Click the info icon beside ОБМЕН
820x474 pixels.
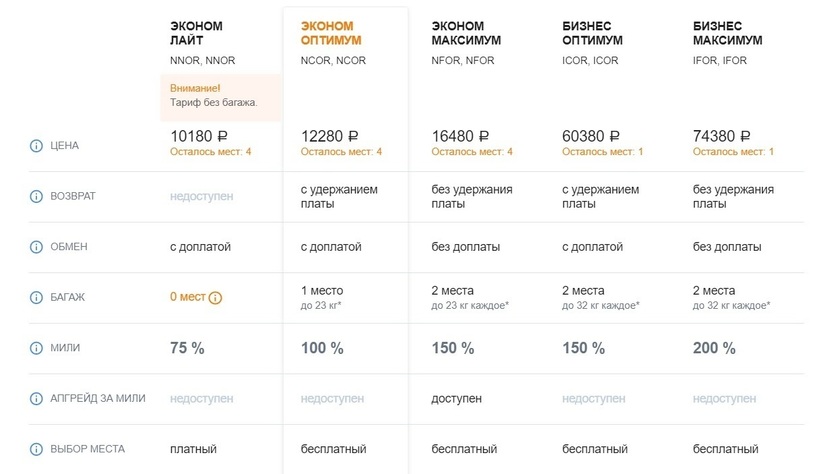click(x=37, y=247)
